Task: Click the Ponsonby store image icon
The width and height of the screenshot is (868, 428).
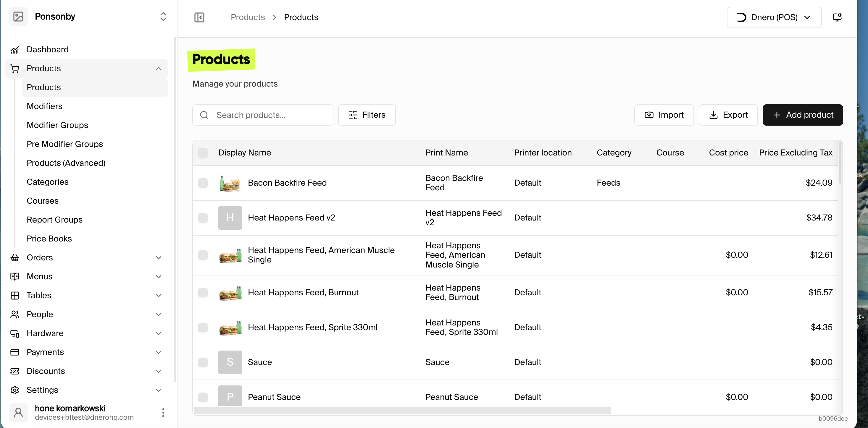Action: tap(18, 17)
